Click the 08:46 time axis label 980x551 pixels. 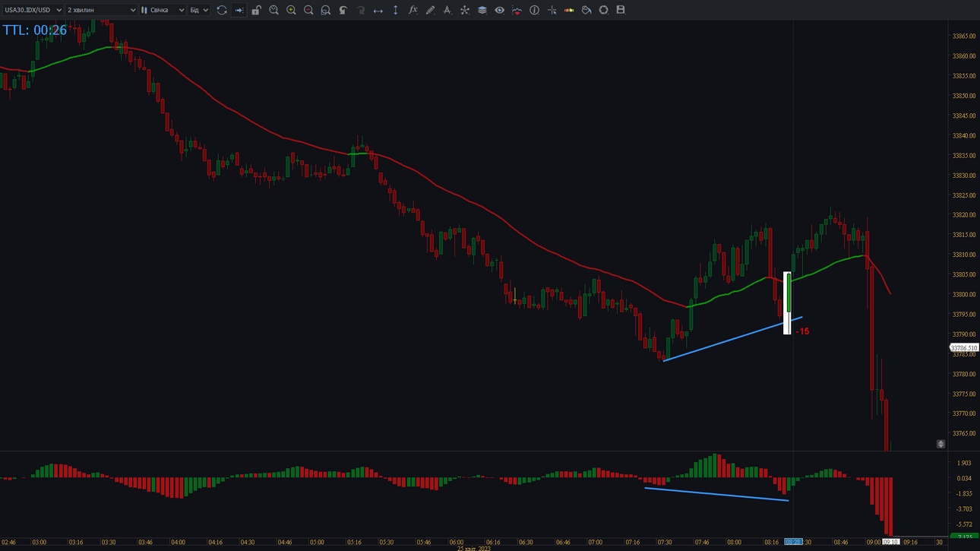point(840,543)
